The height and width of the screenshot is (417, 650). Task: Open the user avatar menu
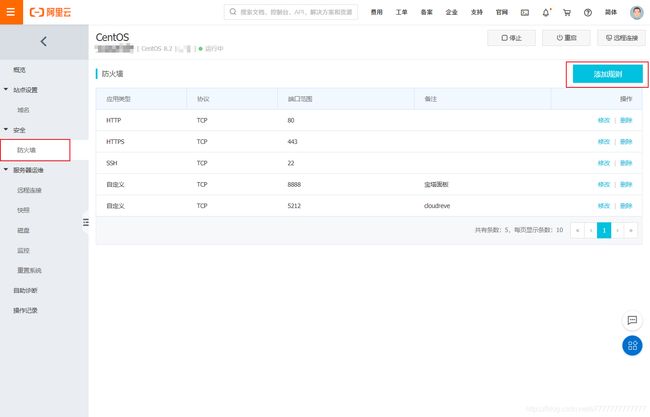tap(636, 12)
